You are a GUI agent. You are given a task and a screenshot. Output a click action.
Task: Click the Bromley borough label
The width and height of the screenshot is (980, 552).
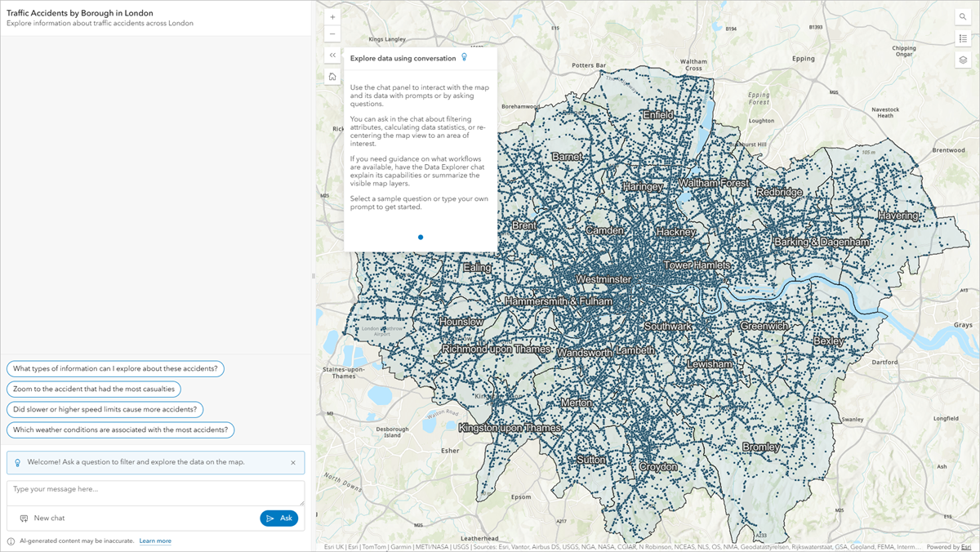[x=760, y=447]
